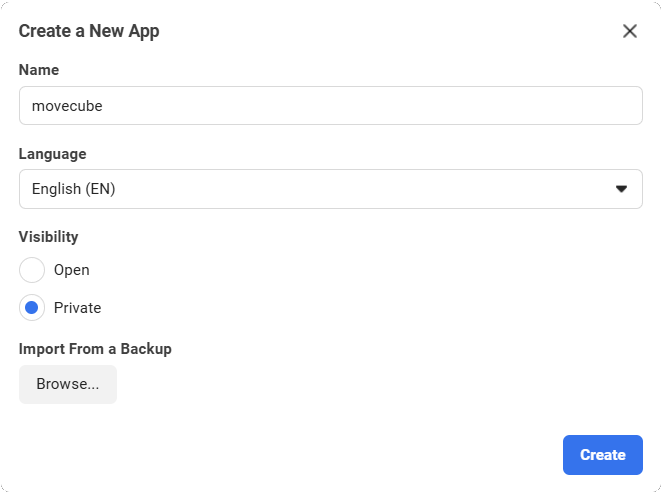Viewport: 663px width, 494px height.
Task: Click the "Private" radio label text
Action: [x=78, y=308]
